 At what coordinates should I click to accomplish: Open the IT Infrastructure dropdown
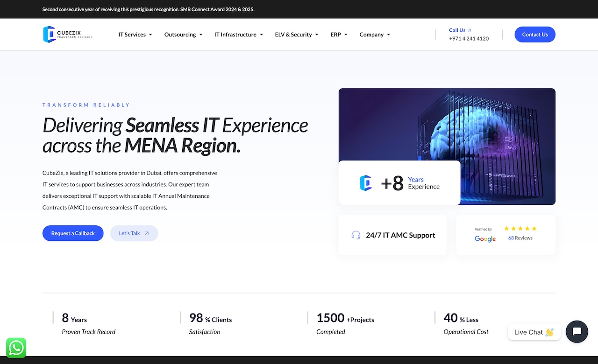(x=238, y=35)
